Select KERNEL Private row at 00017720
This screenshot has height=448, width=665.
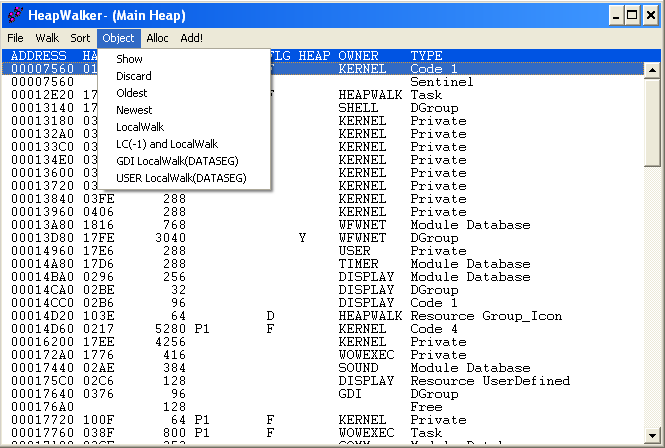pos(323,420)
